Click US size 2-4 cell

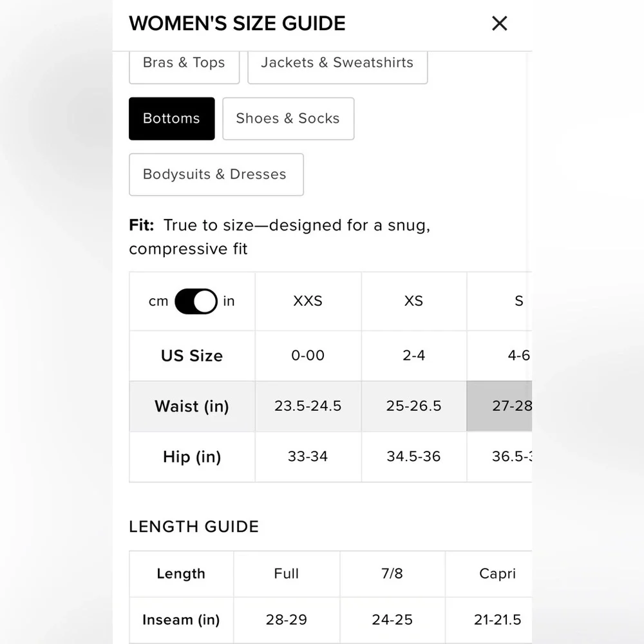(413, 355)
